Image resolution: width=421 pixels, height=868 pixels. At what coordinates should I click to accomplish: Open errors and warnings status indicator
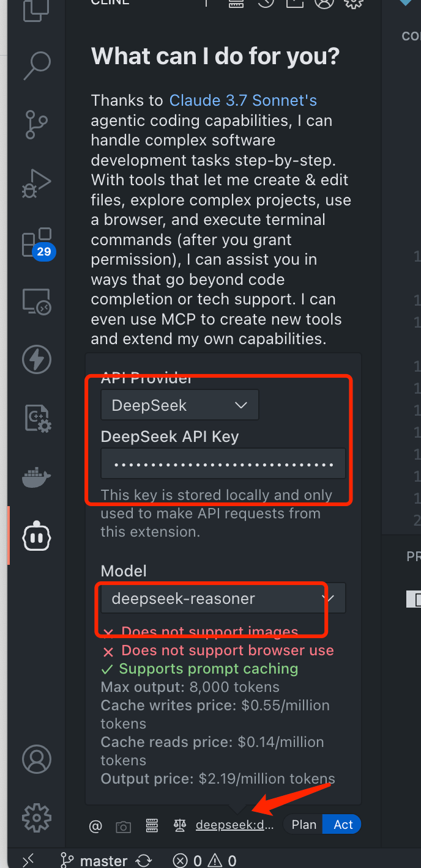(x=204, y=861)
